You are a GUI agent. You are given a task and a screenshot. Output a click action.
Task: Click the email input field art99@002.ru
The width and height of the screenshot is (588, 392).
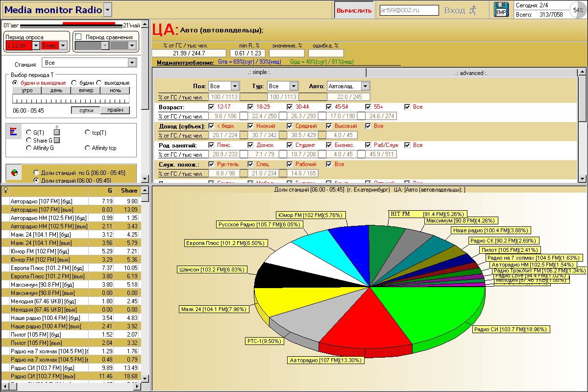coord(409,10)
